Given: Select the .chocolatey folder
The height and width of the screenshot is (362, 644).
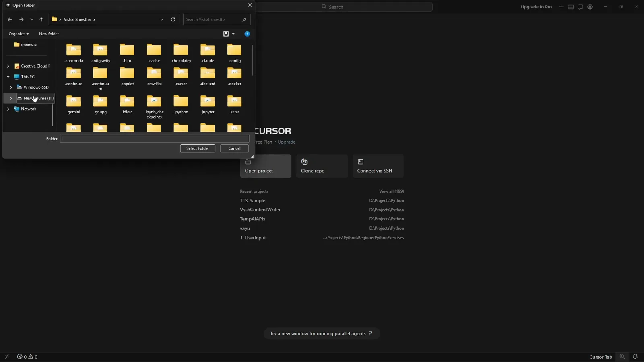Looking at the screenshot, I should coord(181,53).
